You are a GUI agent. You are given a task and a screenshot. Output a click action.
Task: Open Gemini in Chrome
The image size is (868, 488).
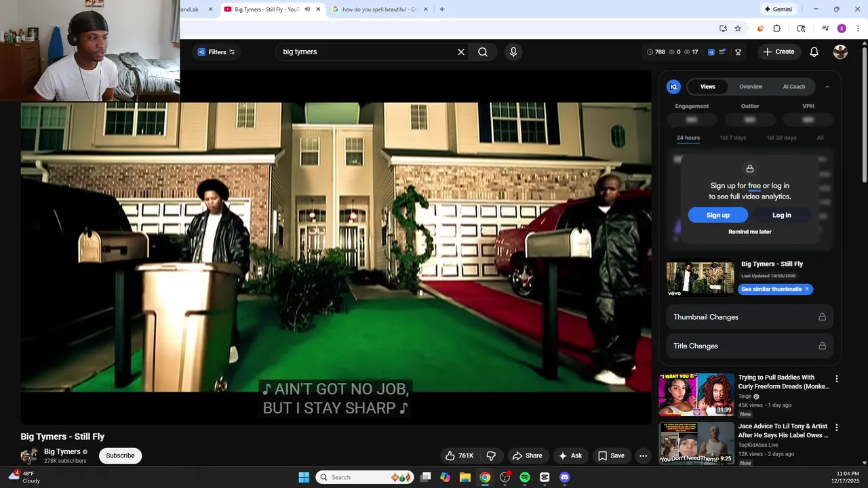point(778,9)
